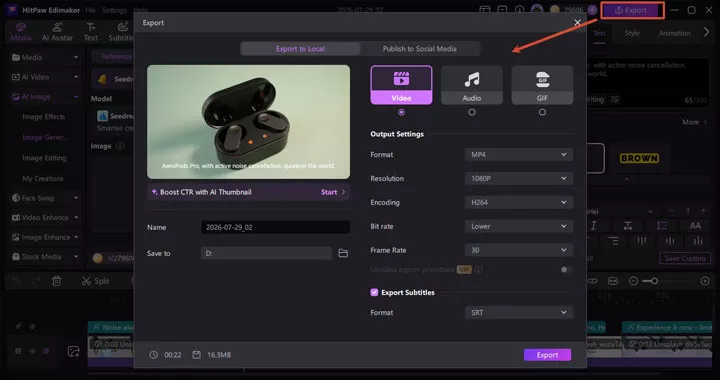Click the timeline zoom in plus icon
The width and height of the screenshot is (720, 380).
click(x=705, y=281)
